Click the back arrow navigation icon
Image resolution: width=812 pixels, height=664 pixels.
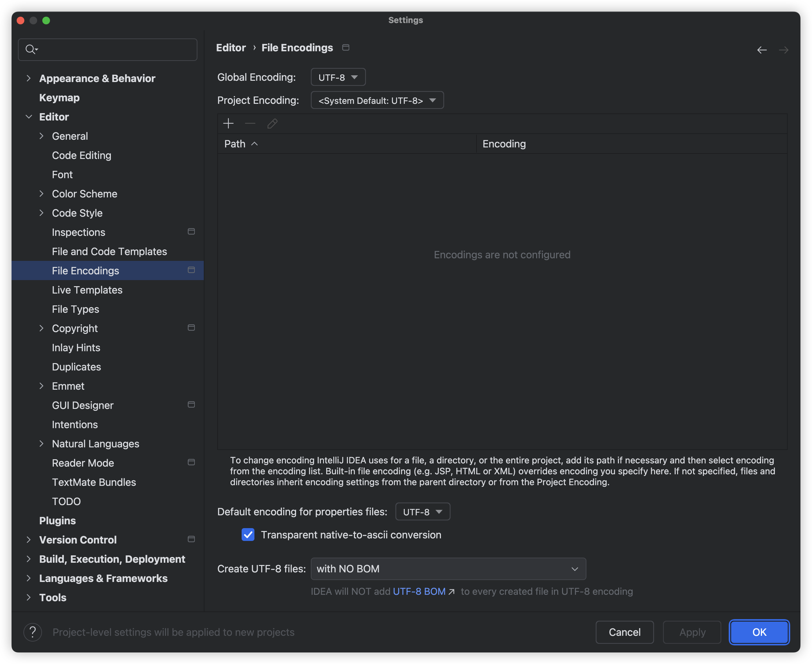click(761, 50)
